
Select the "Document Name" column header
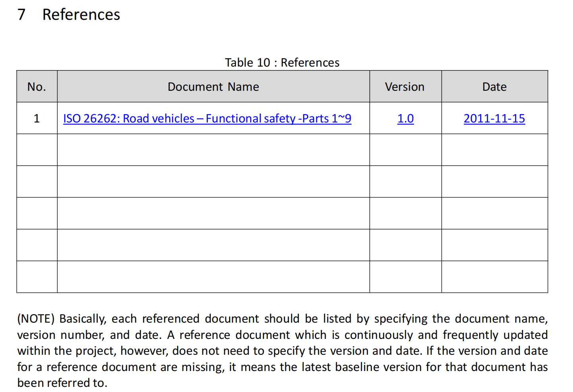tap(213, 87)
